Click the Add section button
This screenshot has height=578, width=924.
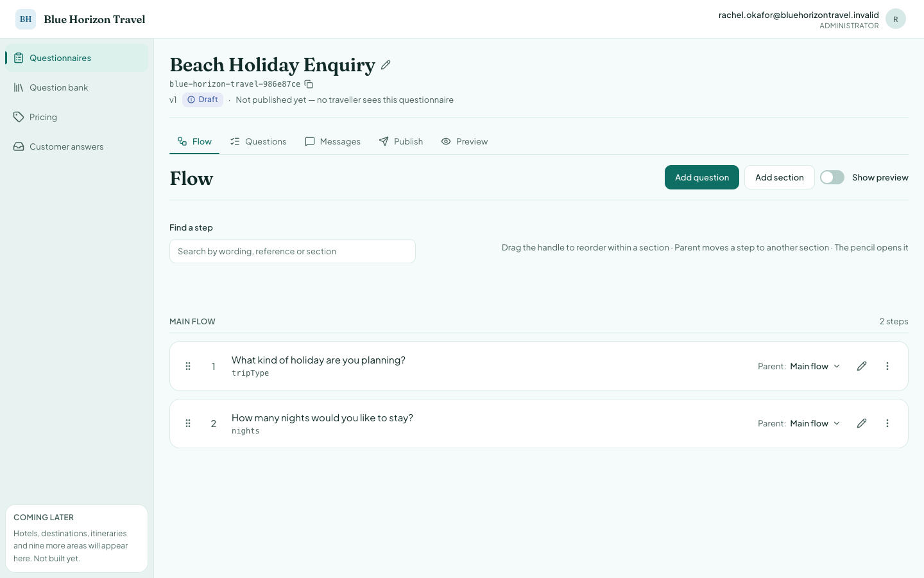click(780, 177)
